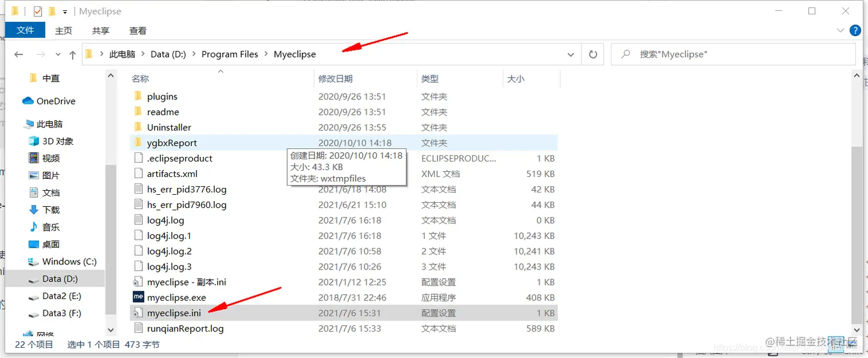Click the back navigation arrow
This screenshot has width=868, height=358.
click(x=19, y=55)
